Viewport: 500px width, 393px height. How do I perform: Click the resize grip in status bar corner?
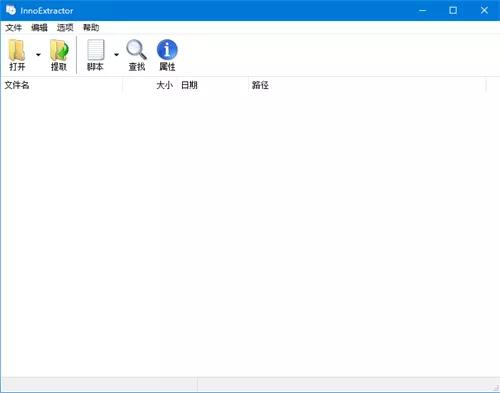(495, 388)
